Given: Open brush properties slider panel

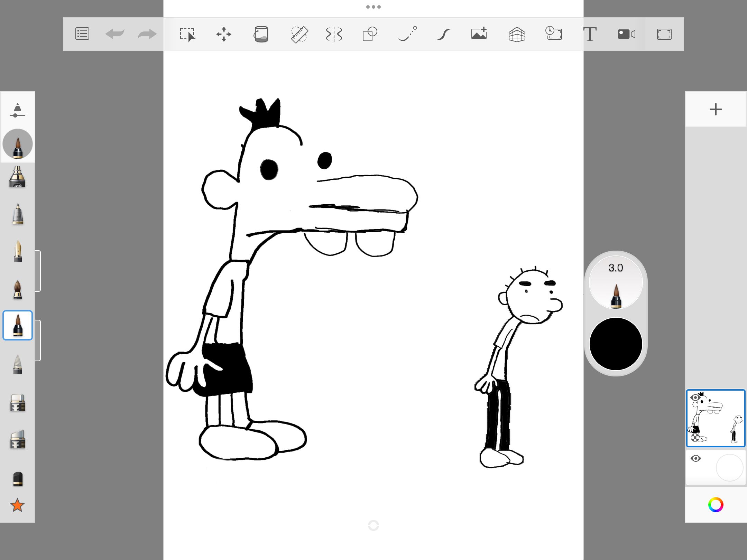Looking at the screenshot, I should [x=17, y=110].
